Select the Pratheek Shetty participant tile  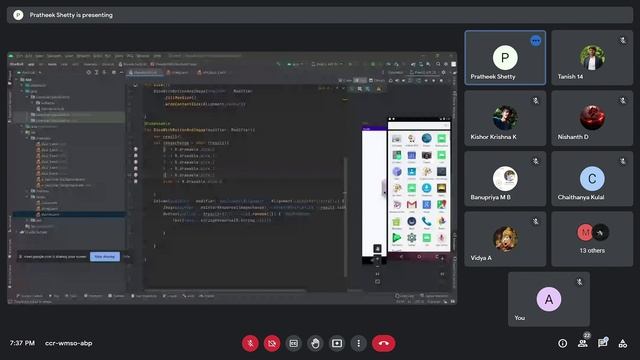pyautogui.click(x=505, y=58)
